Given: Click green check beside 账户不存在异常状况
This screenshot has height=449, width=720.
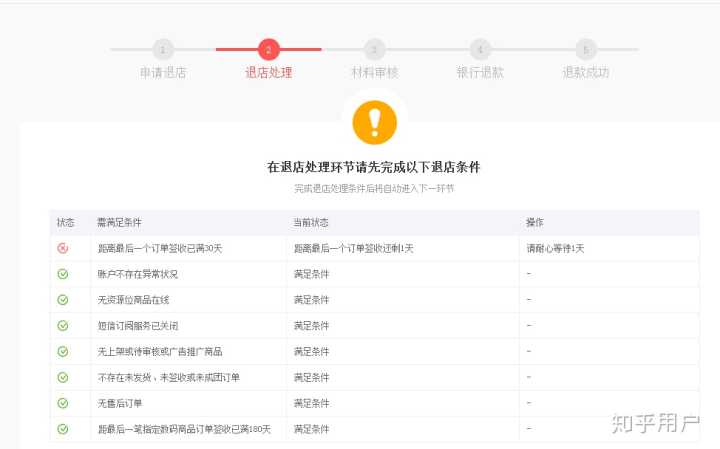Looking at the screenshot, I should pyautogui.click(x=63, y=274).
